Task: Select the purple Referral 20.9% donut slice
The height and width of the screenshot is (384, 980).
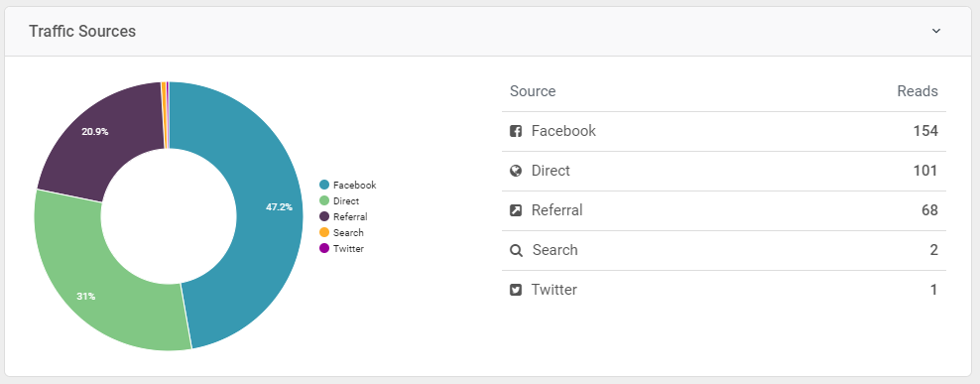Action: click(x=106, y=138)
